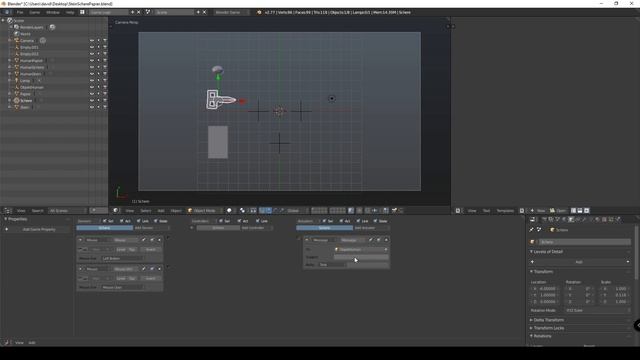Open the Game Logic screen layout selector
This screenshot has height=360, width=640.
108,12
